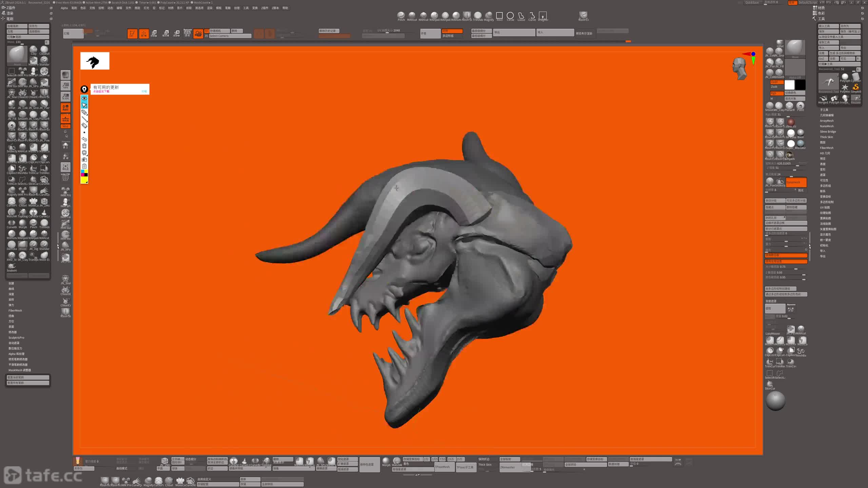This screenshot has height=488, width=868.
Task: Select the Curve stroke icon on the top shelf
Action: pos(532,16)
